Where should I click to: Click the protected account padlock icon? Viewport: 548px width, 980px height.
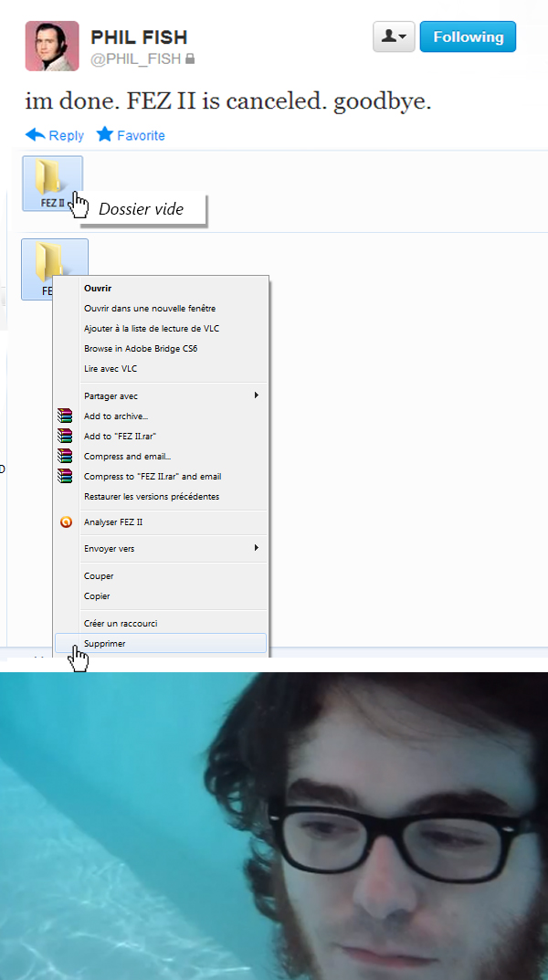(x=190, y=58)
